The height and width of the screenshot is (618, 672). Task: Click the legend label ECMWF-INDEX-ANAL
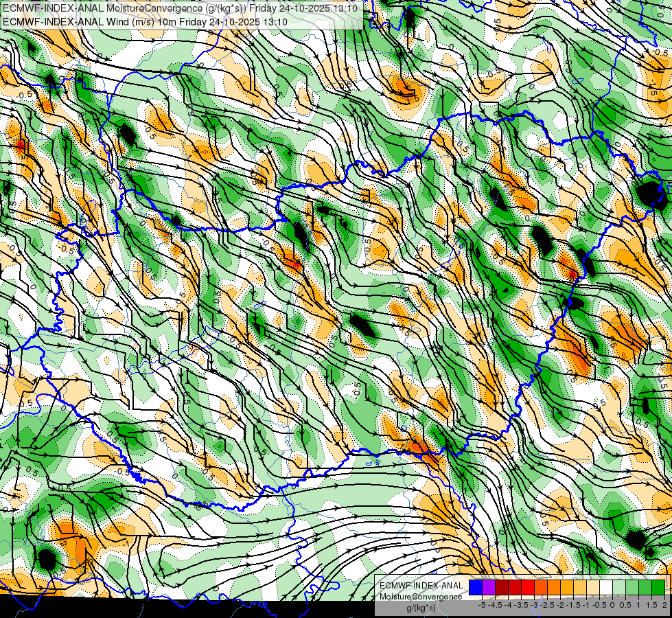tap(421, 586)
